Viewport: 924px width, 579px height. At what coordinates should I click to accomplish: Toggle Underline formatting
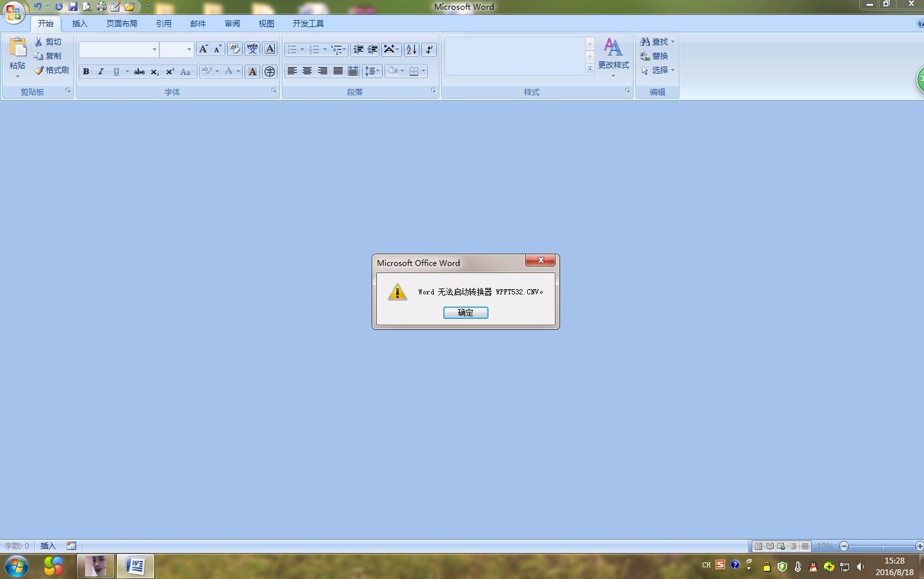[116, 71]
